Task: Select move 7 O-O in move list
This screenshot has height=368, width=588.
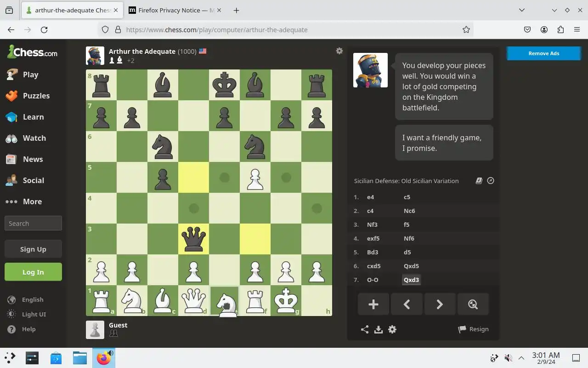Action: click(x=373, y=280)
